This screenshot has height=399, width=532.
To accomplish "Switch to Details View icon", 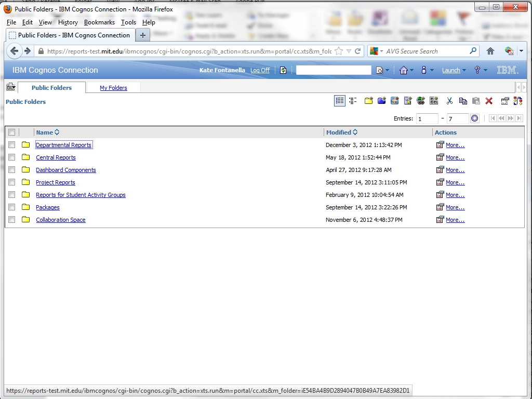I will 353,101.
